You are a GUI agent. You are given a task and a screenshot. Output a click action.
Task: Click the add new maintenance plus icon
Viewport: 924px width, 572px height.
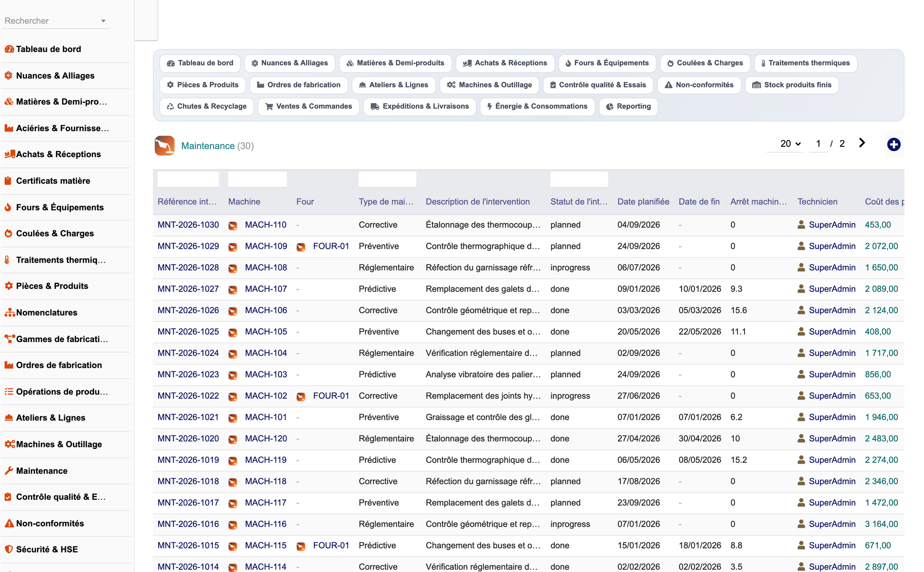pyautogui.click(x=894, y=144)
